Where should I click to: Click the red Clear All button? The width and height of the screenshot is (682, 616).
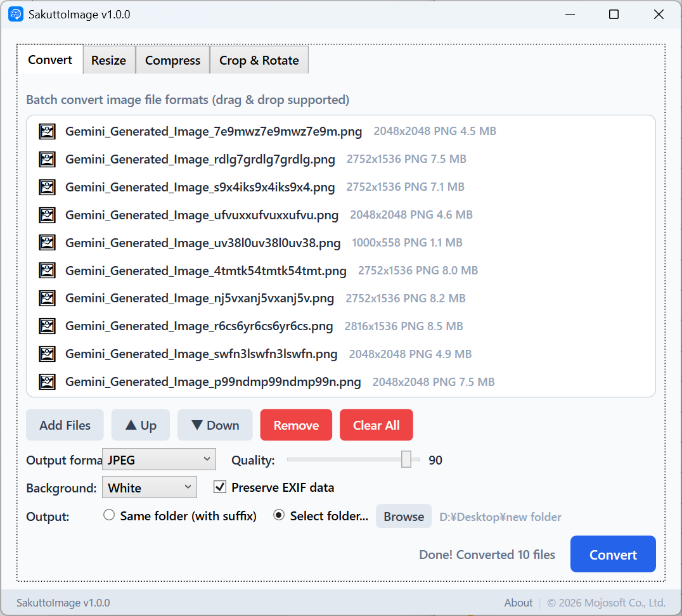point(376,425)
